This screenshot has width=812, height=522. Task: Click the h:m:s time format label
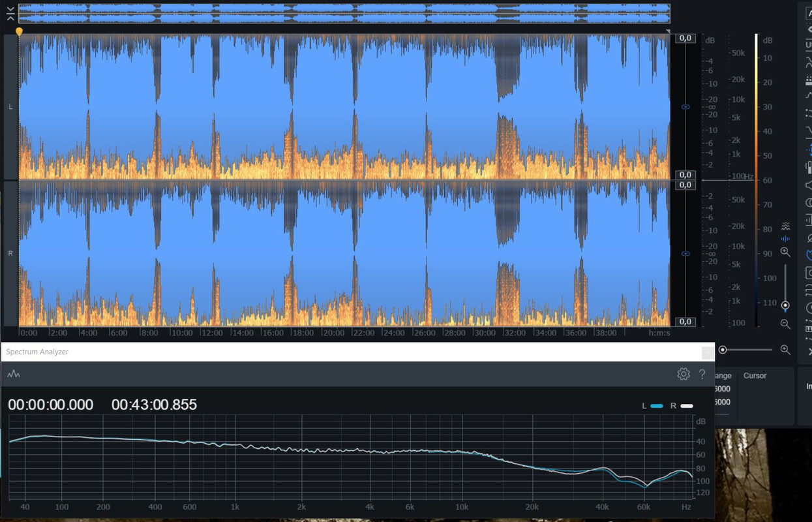(659, 333)
